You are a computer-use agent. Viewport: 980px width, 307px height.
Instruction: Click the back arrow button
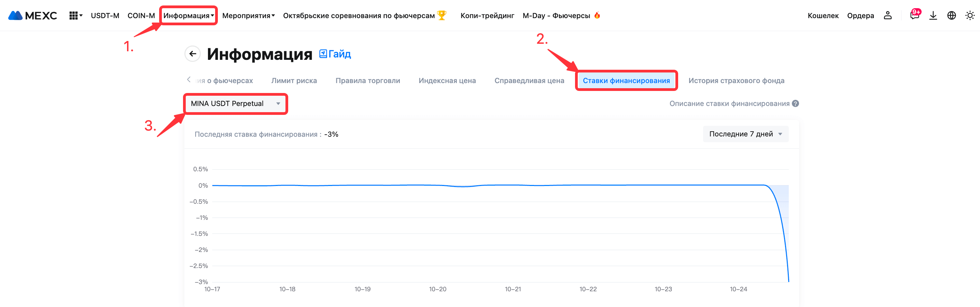click(x=193, y=54)
